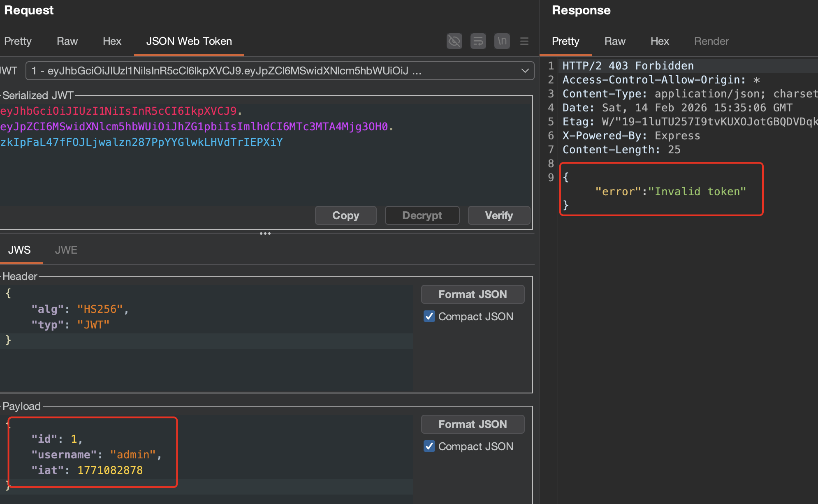Expand the JWT selection dropdown
The image size is (818, 504).
525,71
